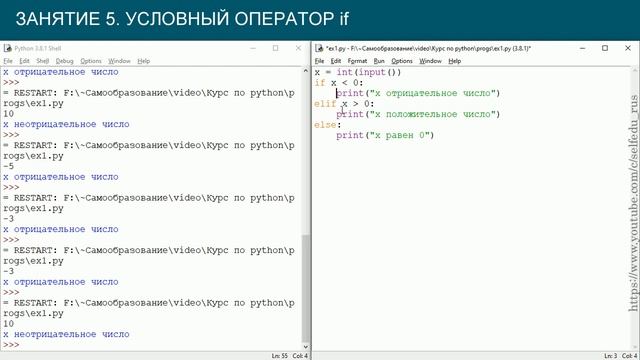Open File menu in ex1.py editor

click(319, 61)
